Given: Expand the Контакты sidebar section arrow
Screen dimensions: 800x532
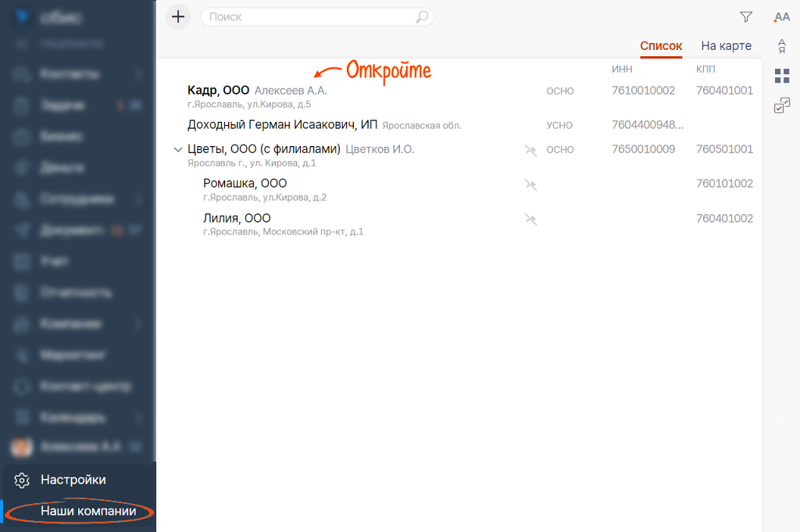Looking at the screenshot, I should (137, 74).
